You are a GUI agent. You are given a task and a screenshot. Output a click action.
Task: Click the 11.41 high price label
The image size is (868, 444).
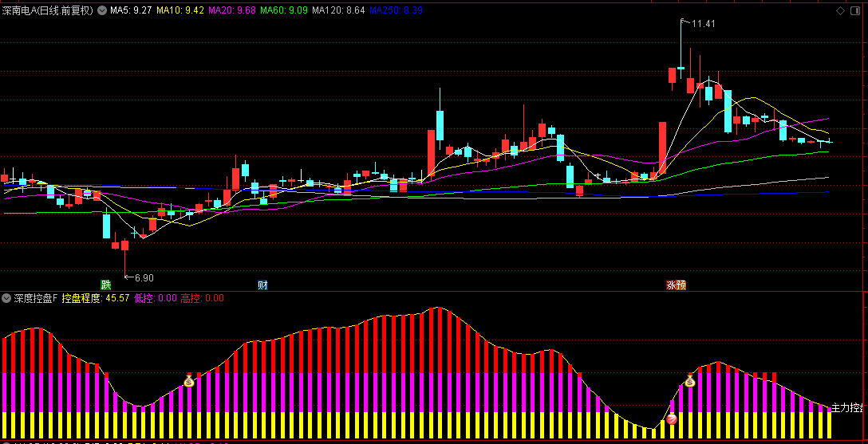703,24
